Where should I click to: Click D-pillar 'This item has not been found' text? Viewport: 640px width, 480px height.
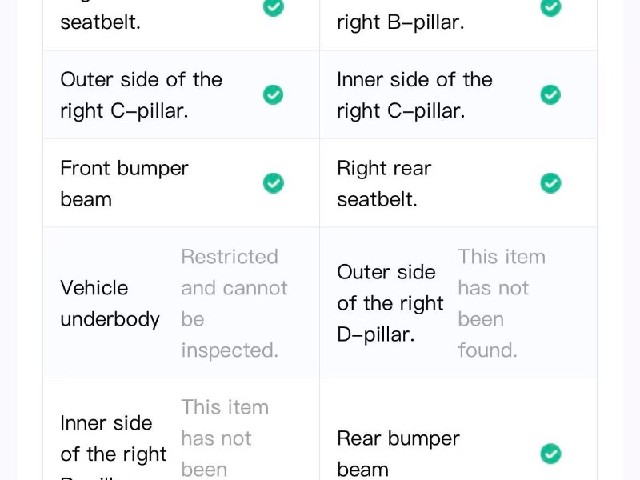(502, 303)
